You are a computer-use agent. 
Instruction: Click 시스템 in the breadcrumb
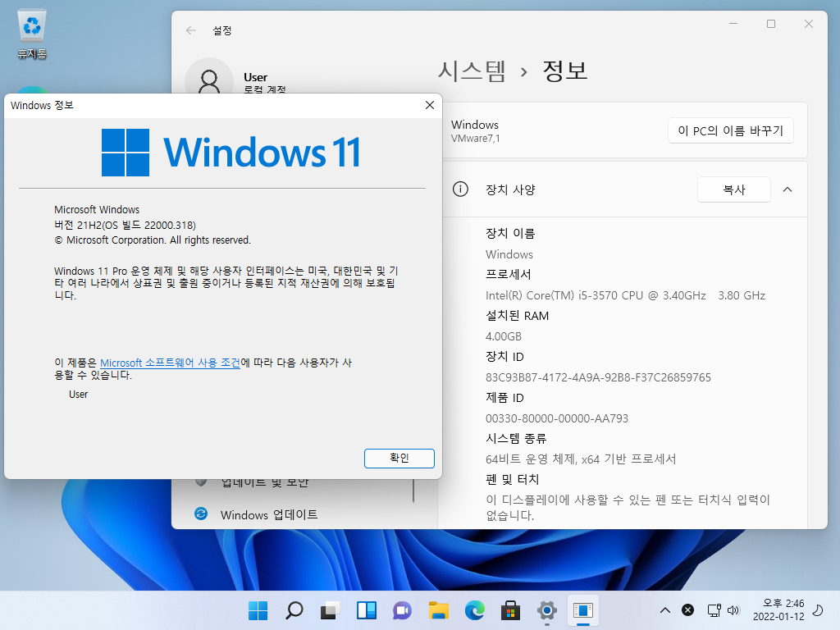click(472, 71)
